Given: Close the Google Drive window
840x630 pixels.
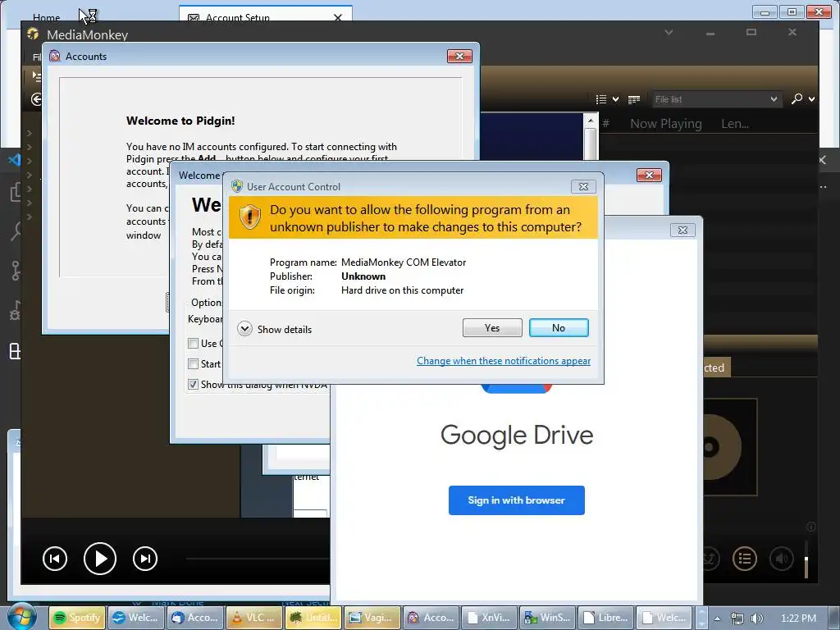Looking at the screenshot, I should click(682, 230).
